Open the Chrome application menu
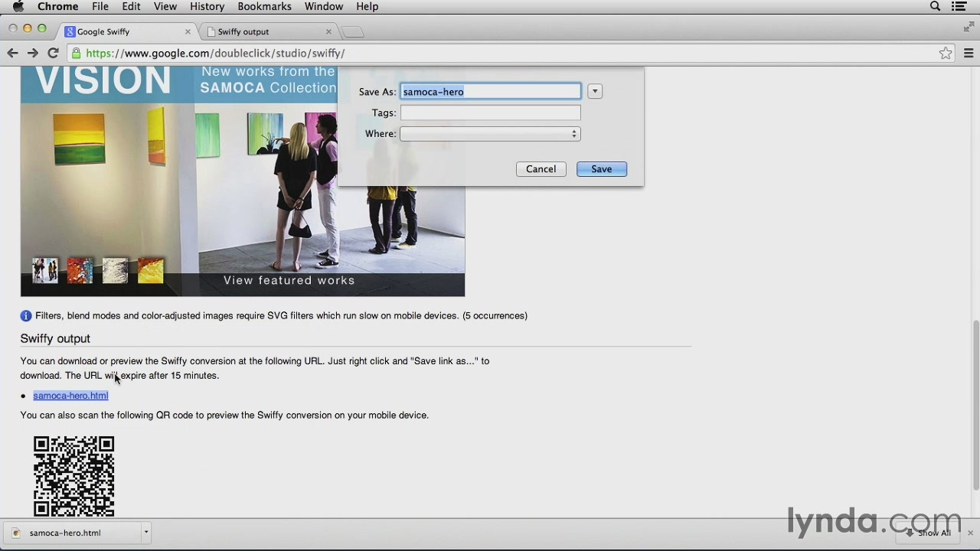The height and width of the screenshot is (551, 980). tap(57, 7)
